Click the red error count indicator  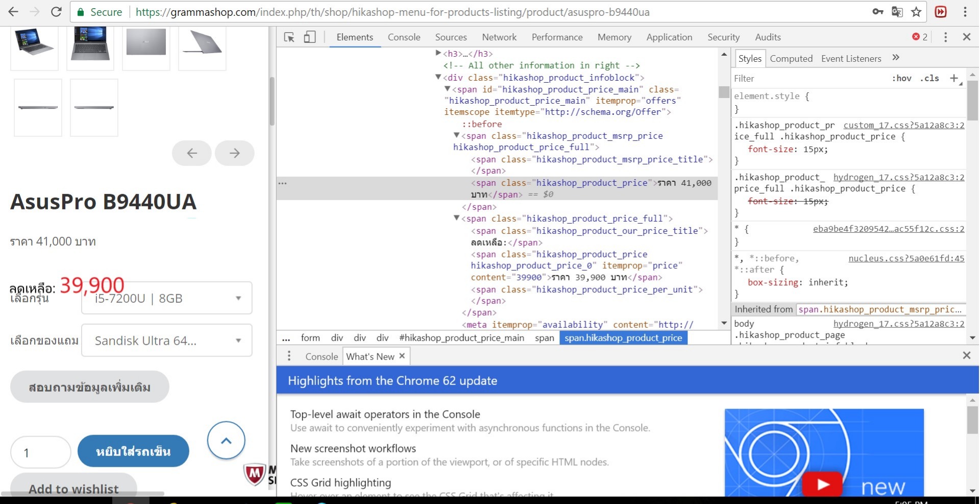pos(920,37)
